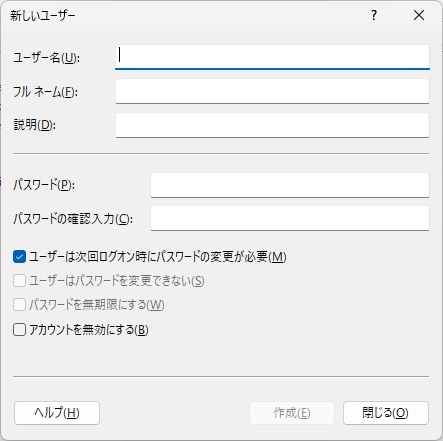Image resolution: width=443 pixels, height=441 pixels.
Task: Click the パスワード(P): label text
Action: (x=44, y=185)
